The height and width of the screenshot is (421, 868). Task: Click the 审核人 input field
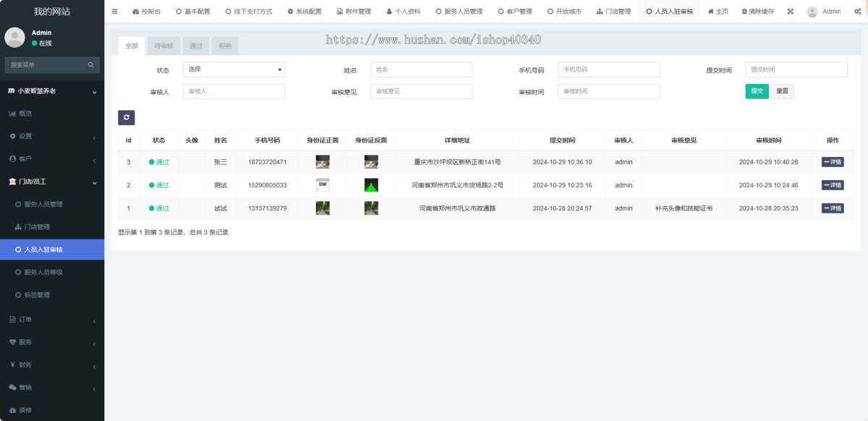(234, 91)
